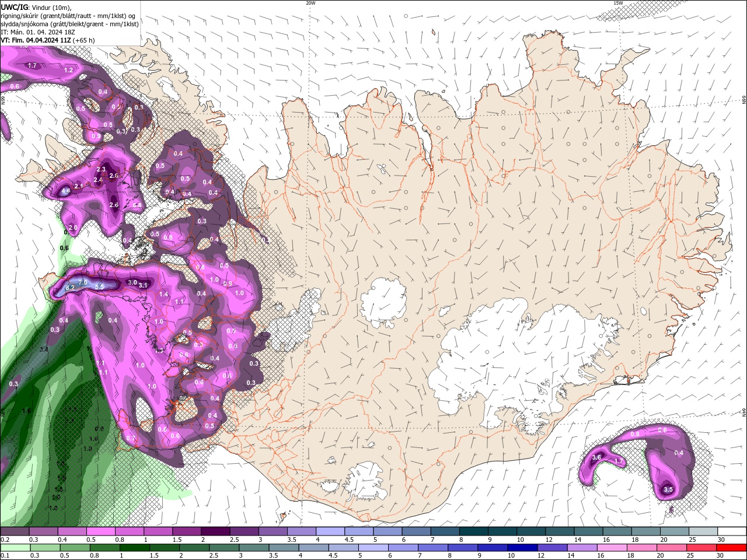Screen dimensions: 747x560
Task: Click the '0.4' label in upper legend
Action: click(62, 540)
